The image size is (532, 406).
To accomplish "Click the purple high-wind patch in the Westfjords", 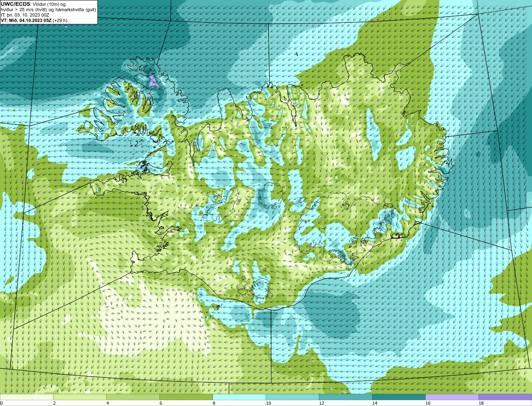I will [x=154, y=81].
